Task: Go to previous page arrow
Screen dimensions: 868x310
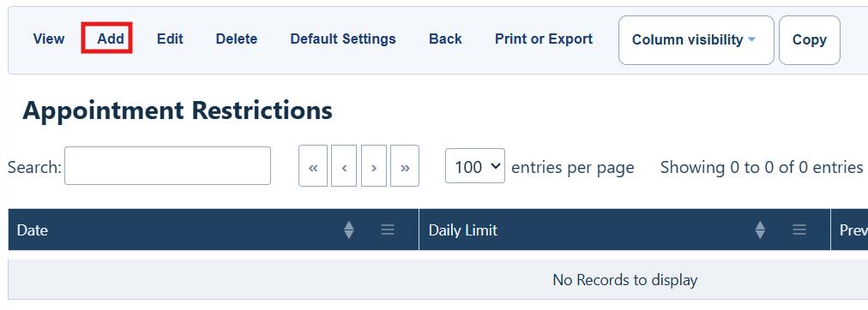Action: coord(344,166)
